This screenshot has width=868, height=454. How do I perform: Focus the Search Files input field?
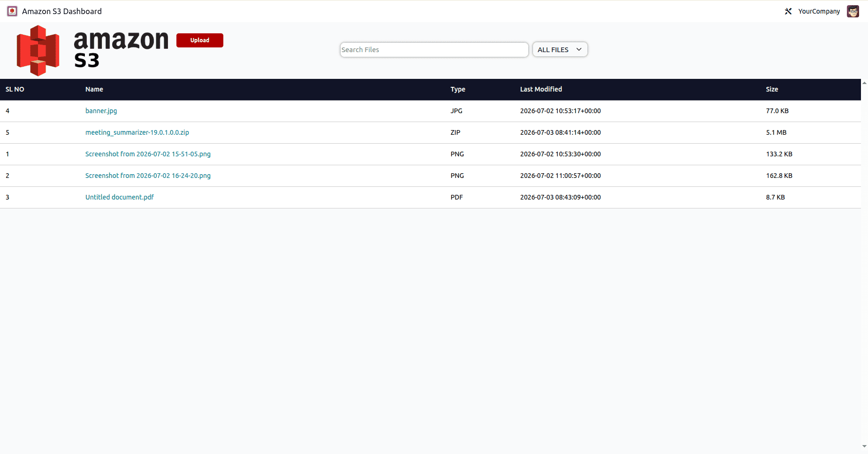pos(434,50)
